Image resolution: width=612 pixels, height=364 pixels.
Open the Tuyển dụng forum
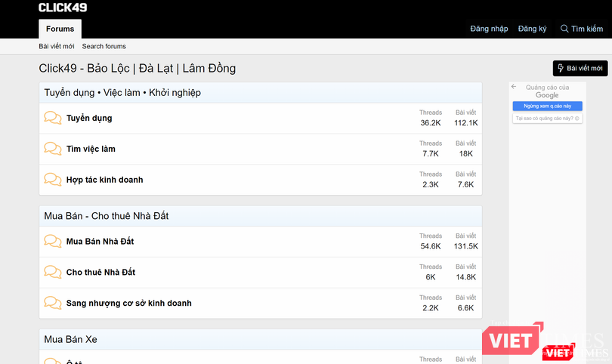[89, 118]
